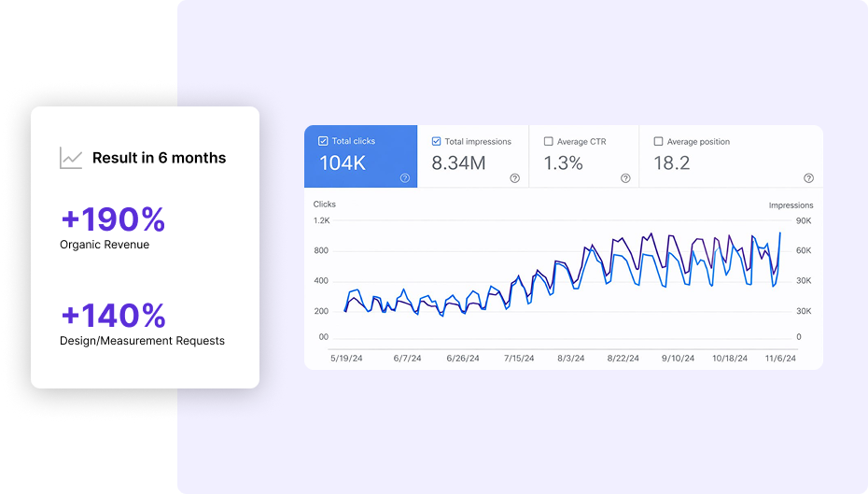Click the Clicks axis label
This screenshot has height=494, width=868.
(325, 204)
